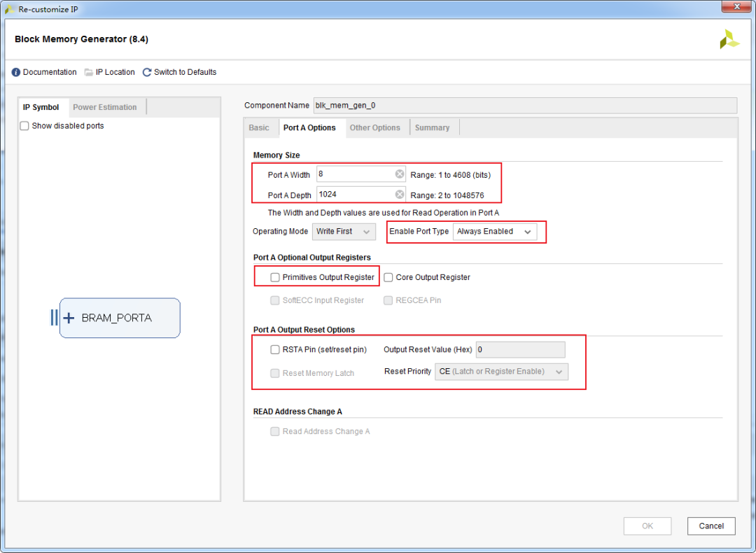Toggle the Core Output Register checkbox
The width and height of the screenshot is (756, 553).
tap(388, 277)
